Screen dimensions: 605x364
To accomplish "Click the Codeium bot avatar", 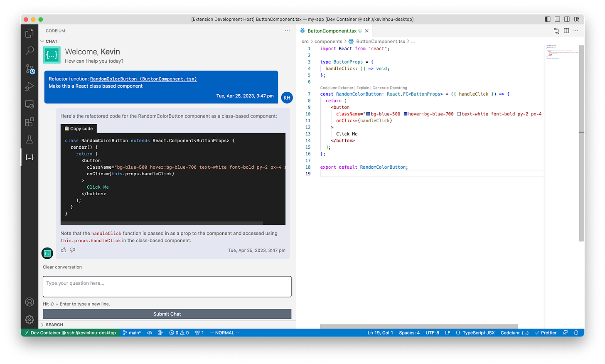I will 47,253.
